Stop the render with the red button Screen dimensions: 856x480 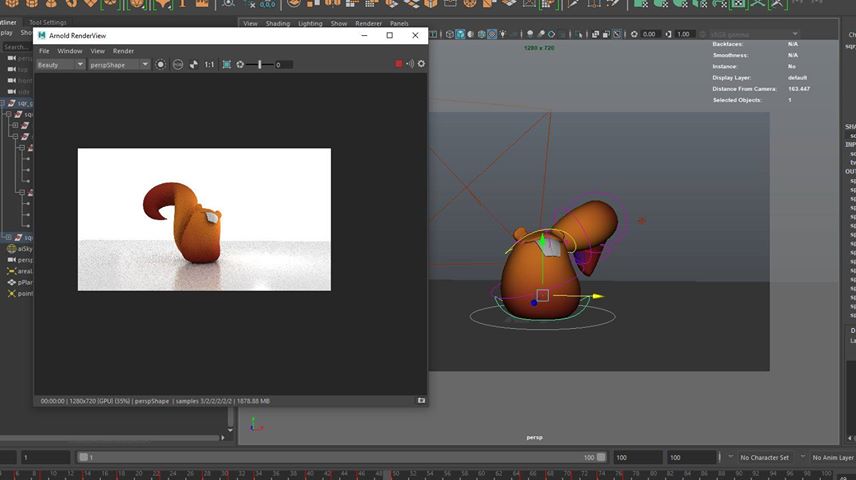399,64
